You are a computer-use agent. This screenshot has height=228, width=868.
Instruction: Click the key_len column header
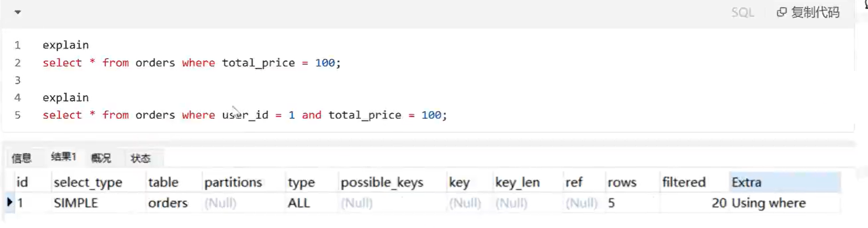(517, 182)
